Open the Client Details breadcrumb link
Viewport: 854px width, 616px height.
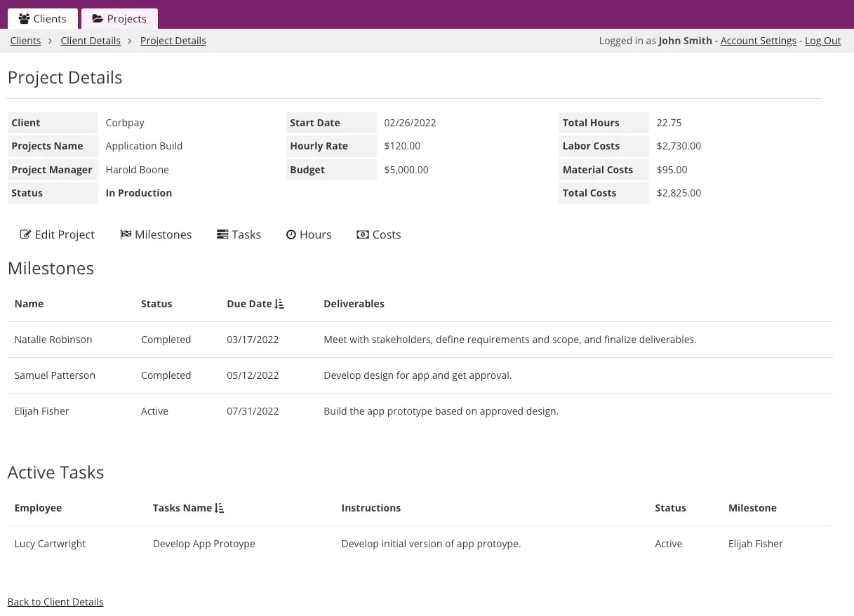91,40
